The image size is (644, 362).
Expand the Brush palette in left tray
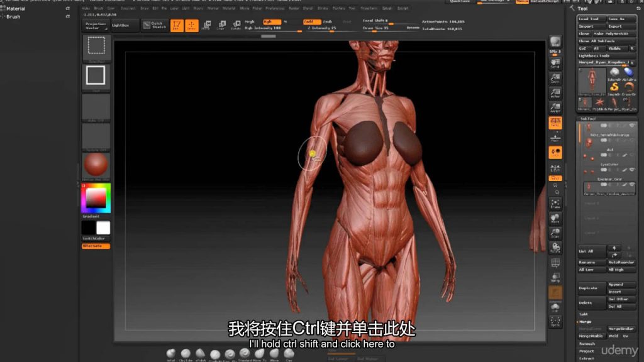click(x=13, y=17)
